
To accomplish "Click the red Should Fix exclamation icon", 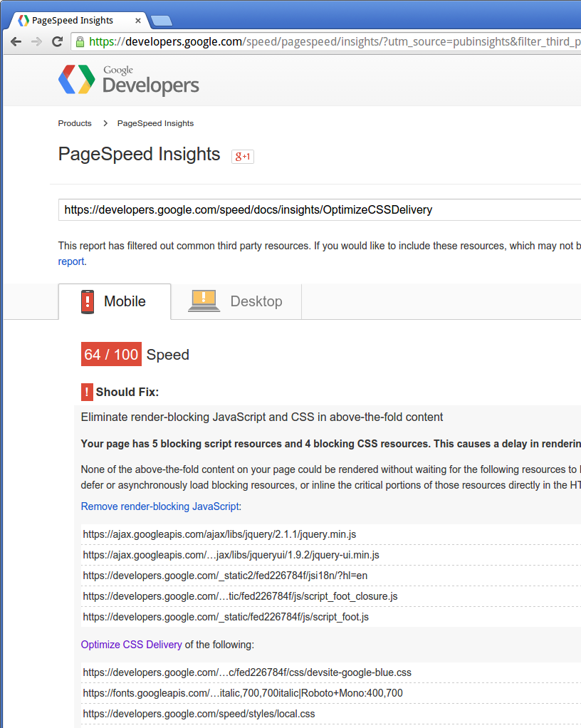I will (87, 392).
